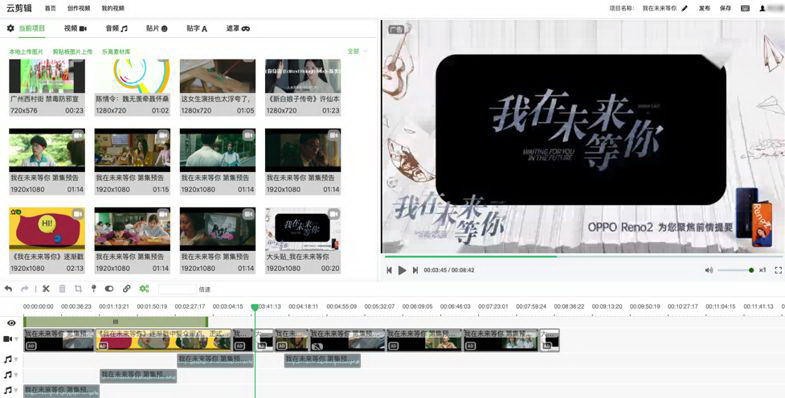
Task: Open 创作视频 in top navigation
Action: click(79, 8)
